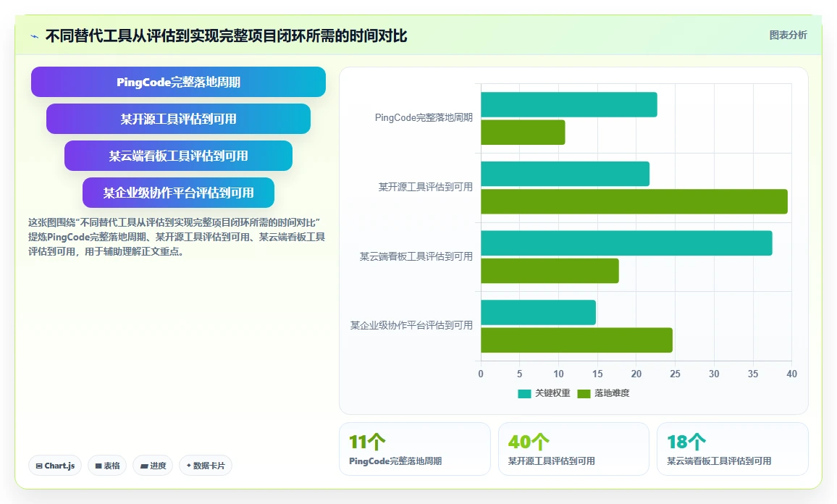Click the PingCode完整落地周期 y-axis label

click(x=424, y=117)
